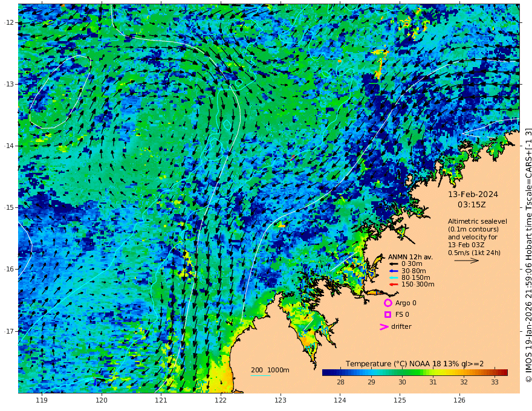
Task: Click the -14 latitude axis label
Action: pyautogui.click(x=9, y=146)
